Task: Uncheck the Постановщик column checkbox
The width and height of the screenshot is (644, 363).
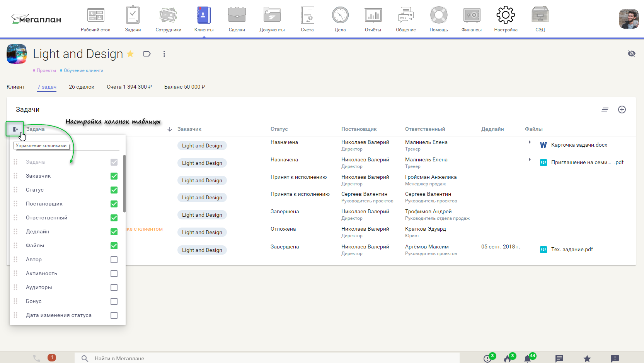Action: point(114,204)
